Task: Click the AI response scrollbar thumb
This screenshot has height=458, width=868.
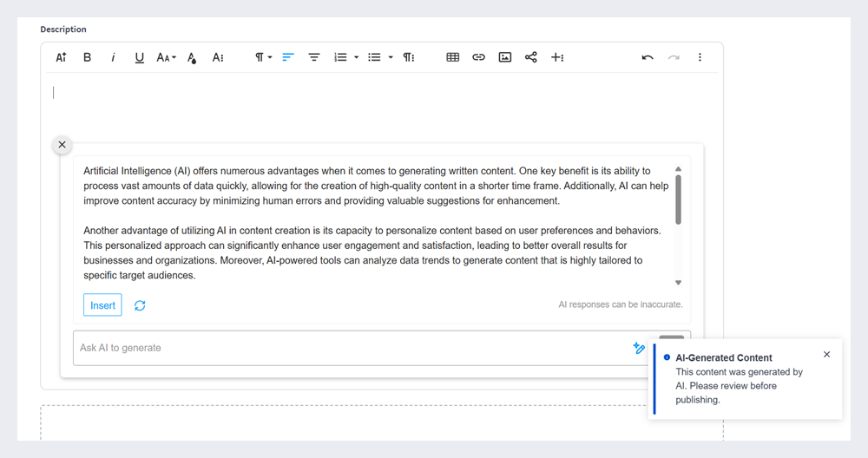Action: tap(678, 200)
